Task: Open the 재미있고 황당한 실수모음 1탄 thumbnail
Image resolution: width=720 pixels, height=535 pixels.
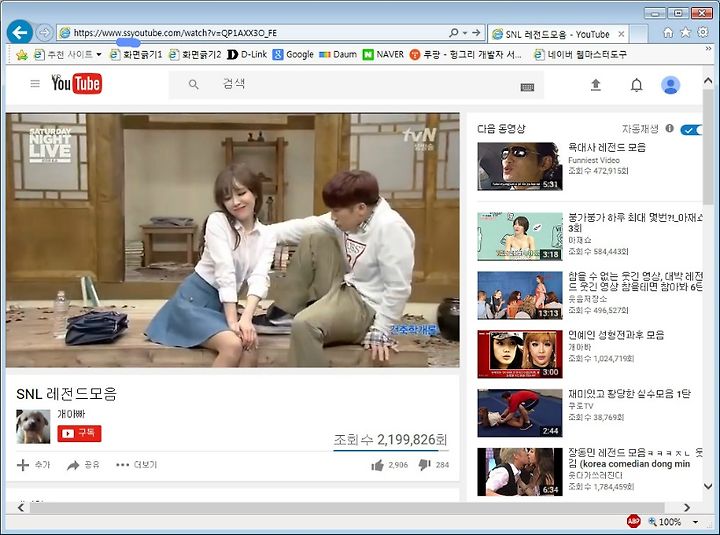Action: [x=520, y=413]
